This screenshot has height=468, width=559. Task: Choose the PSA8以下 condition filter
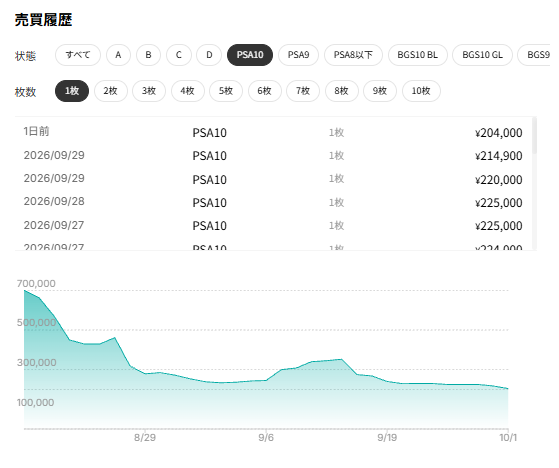(353, 55)
